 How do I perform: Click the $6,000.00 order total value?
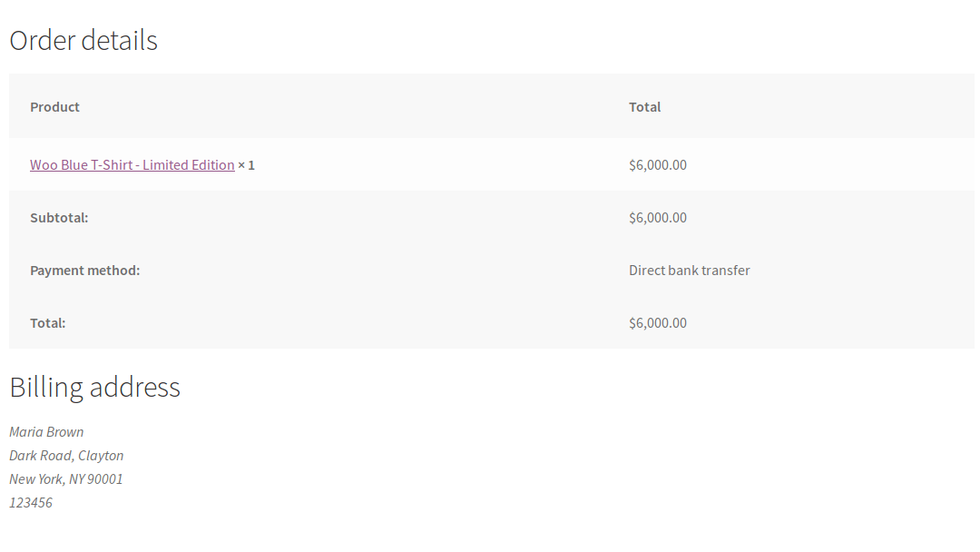658,322
